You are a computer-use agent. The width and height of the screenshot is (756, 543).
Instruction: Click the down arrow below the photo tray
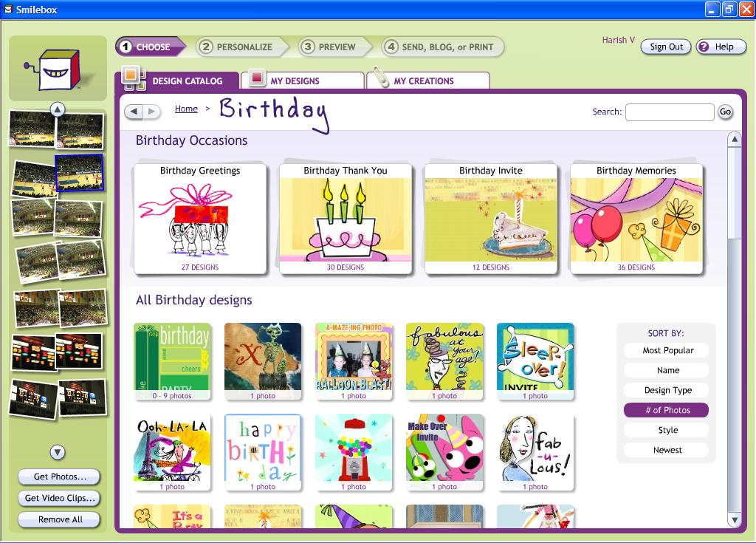pos(58,453)
